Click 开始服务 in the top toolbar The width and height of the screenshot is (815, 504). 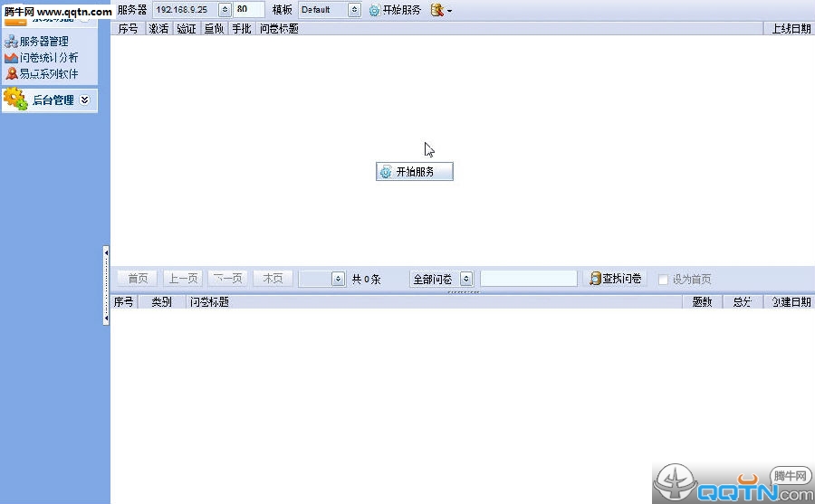coord(395,10)
